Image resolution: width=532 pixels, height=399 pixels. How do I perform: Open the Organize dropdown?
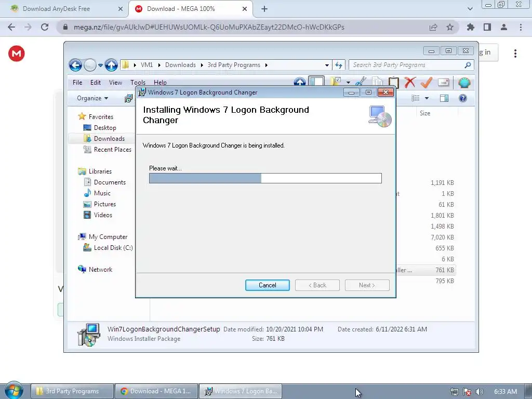[92, 98]
